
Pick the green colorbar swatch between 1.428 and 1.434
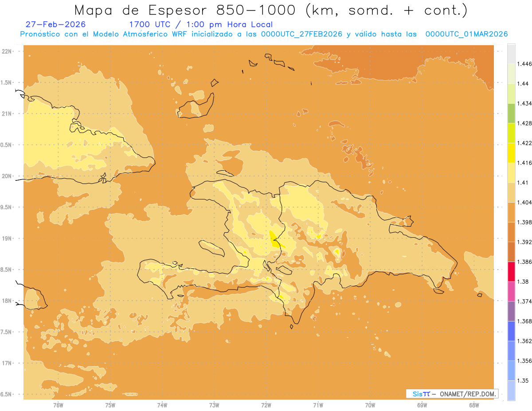click(511, 113)
